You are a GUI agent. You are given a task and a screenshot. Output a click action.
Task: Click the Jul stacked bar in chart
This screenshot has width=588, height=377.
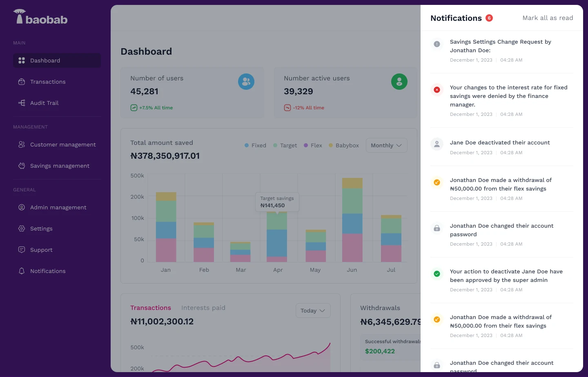click(391, 238)
